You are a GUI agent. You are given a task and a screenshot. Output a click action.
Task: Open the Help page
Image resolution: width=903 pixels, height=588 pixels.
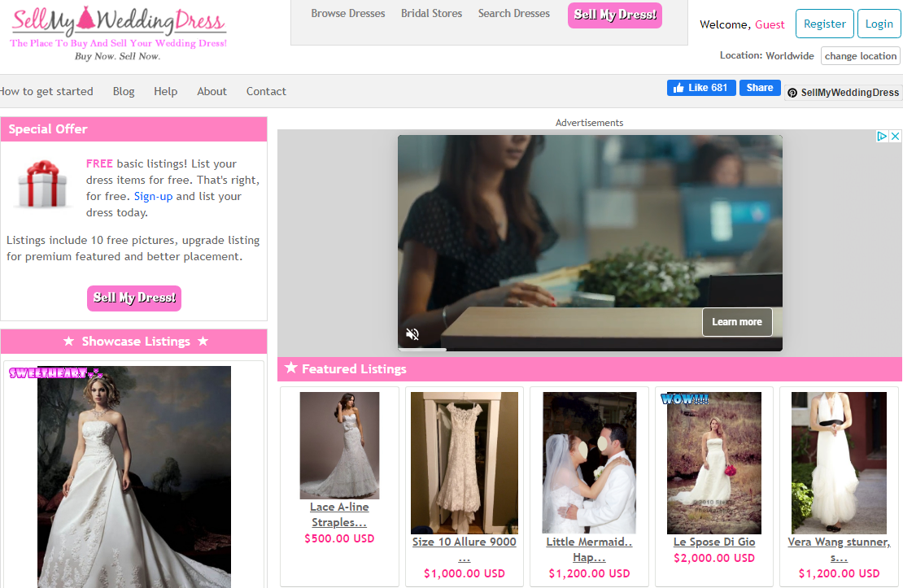click(165, 92)
